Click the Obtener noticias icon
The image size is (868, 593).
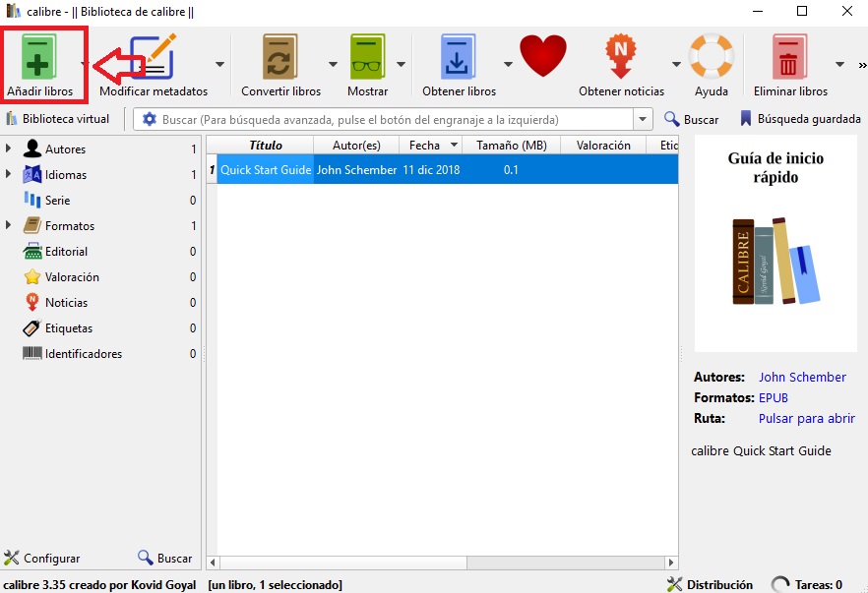[621, 56]
